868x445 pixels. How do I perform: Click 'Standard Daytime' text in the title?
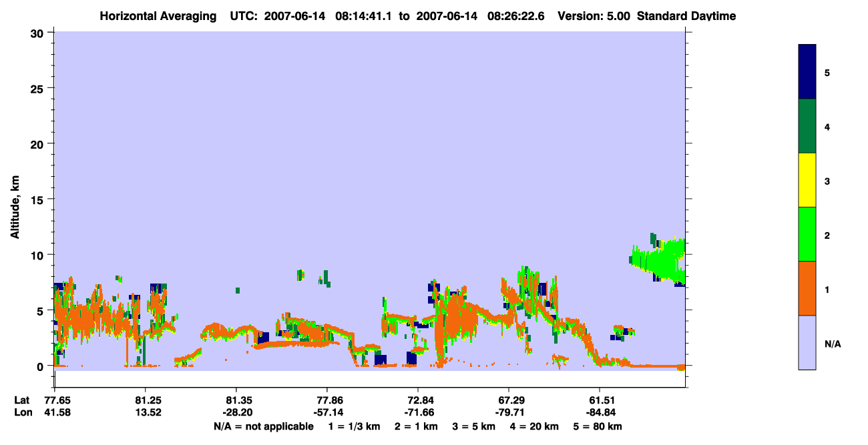(x=686, y=16)
